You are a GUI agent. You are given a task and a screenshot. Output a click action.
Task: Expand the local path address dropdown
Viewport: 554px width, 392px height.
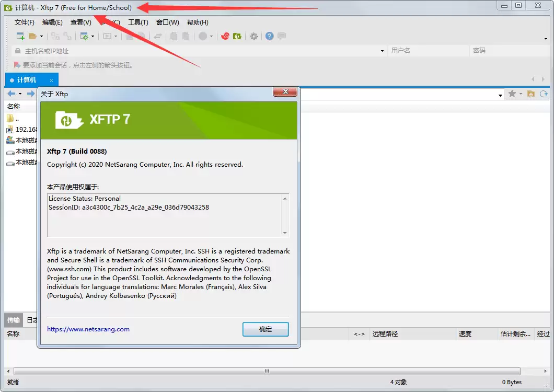(x=500, y=95)
